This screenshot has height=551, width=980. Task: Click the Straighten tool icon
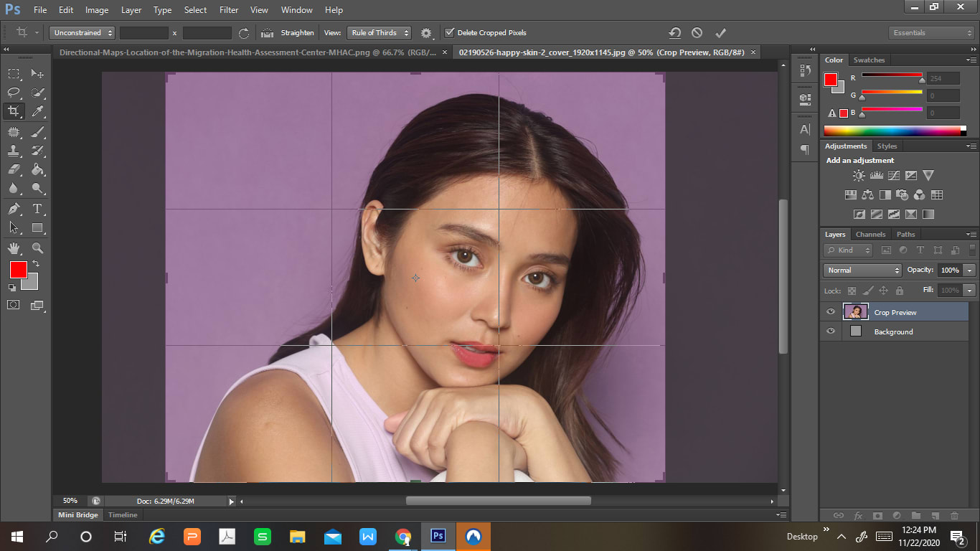tap(268, 33)
